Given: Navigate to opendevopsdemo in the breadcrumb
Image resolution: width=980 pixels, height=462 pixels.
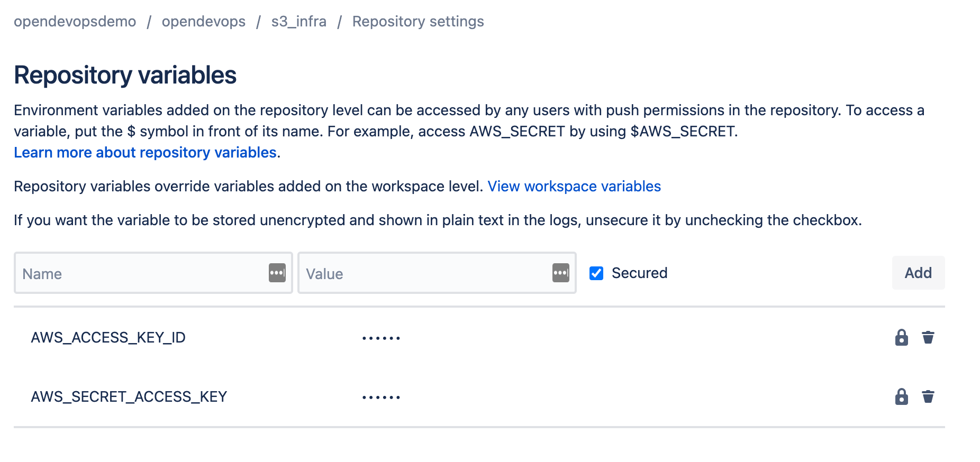Looking at the screenshot, I should coord(75,21).
